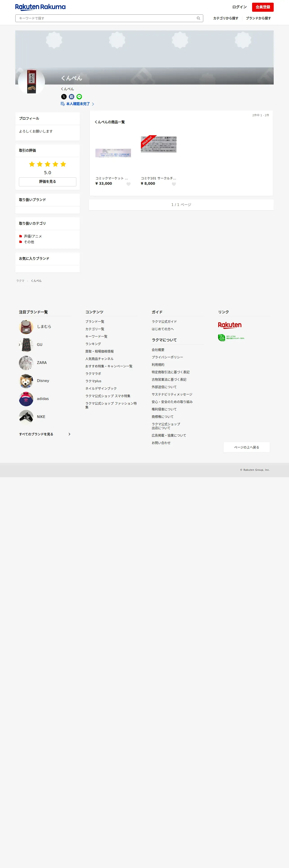The image size is (289, 868).
Task: Open その他 category folder icon
Action: [x=20, y=242]
